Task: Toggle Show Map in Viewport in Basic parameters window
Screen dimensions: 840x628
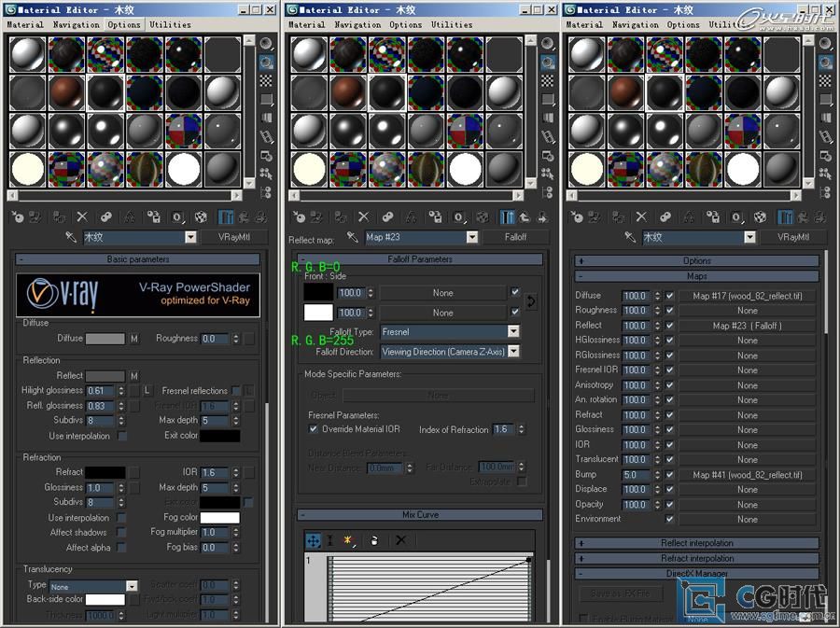Action: click(201, 216)
